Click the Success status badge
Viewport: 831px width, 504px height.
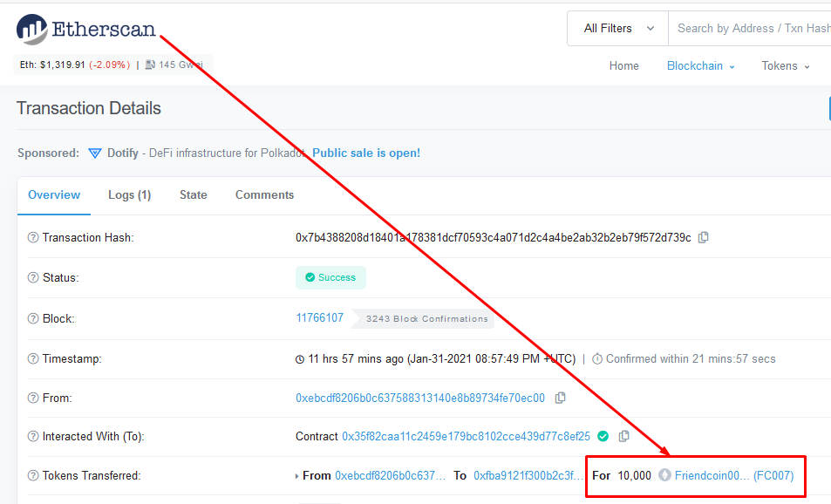tap(330, 277)
